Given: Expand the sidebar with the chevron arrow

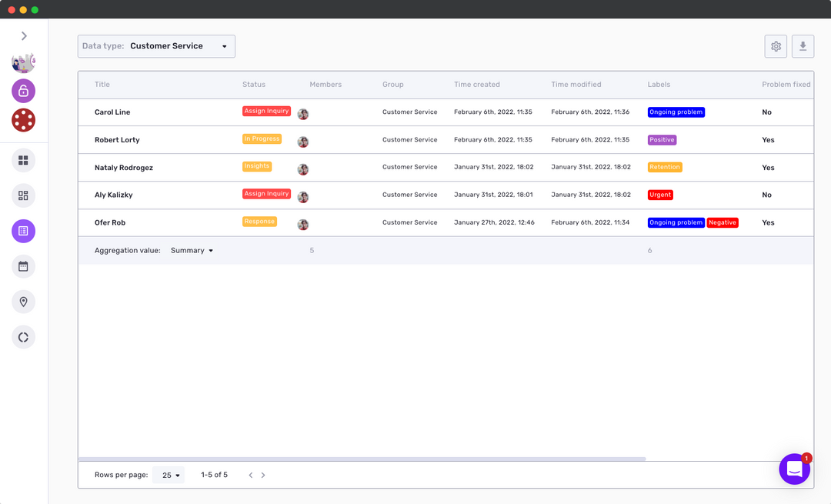Looking at the screenshot, I should click(x=24, y=36).
